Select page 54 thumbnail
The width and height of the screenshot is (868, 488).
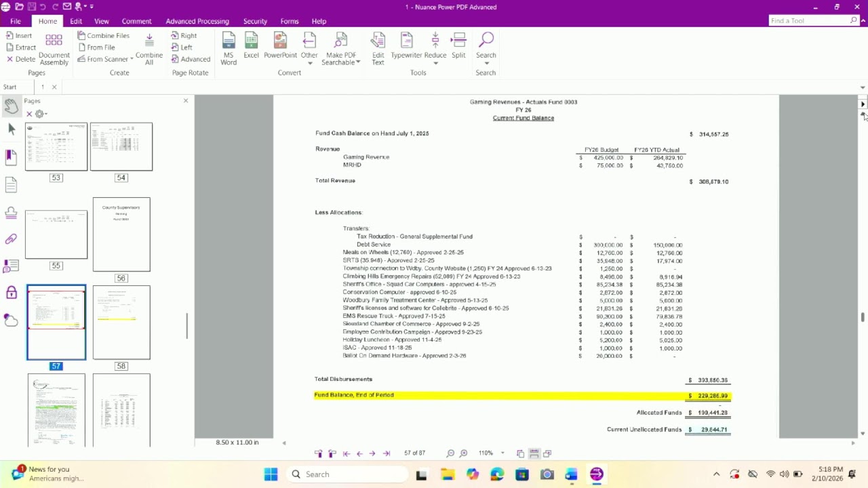(121, 146)
